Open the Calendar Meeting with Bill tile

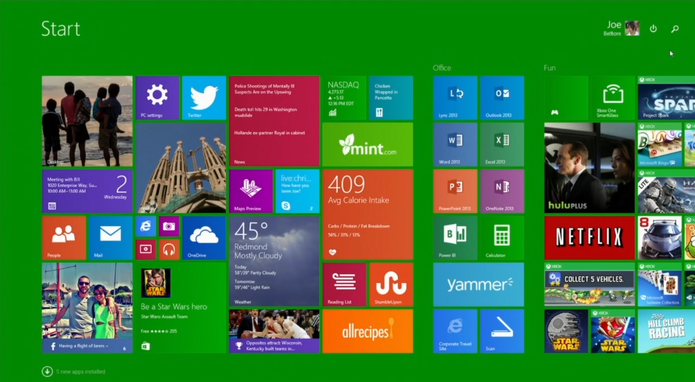point(87,191)
